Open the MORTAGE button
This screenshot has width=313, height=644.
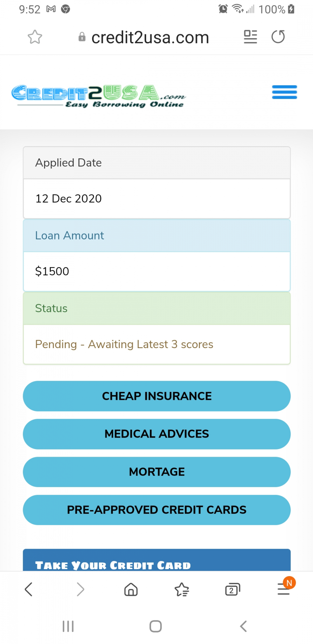156,472
